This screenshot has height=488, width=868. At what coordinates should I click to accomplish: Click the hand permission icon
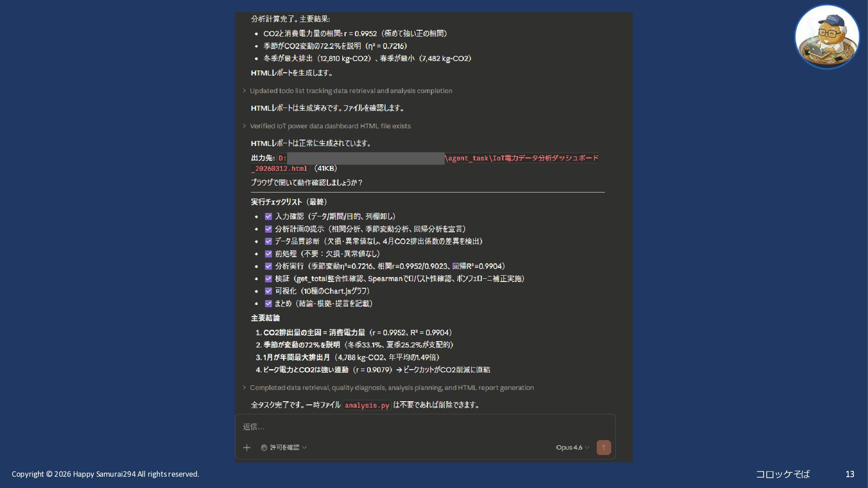pos(264,447)
